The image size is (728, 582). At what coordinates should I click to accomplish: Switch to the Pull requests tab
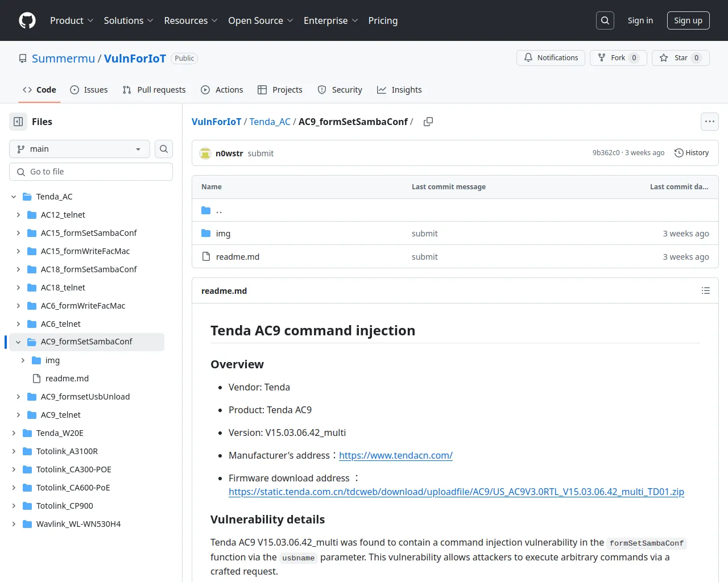(x=154, y=90)
